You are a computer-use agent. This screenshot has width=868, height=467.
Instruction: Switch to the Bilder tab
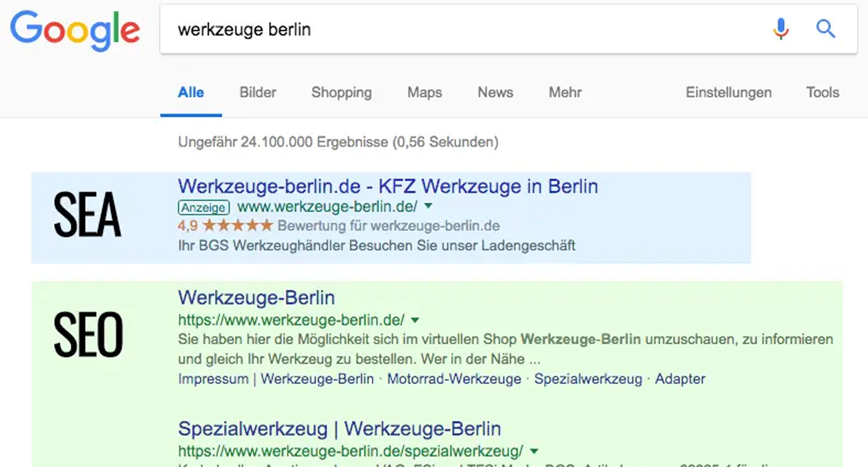tap(258, 93)
